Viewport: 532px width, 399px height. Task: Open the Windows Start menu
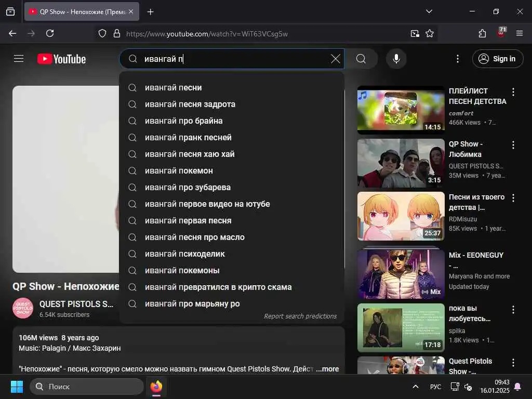(x=17, y=387)
